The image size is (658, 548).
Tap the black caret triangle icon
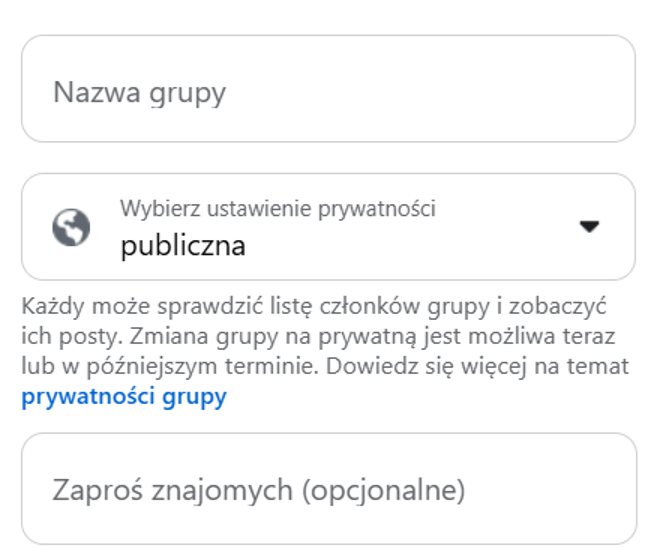click(589, 227)
